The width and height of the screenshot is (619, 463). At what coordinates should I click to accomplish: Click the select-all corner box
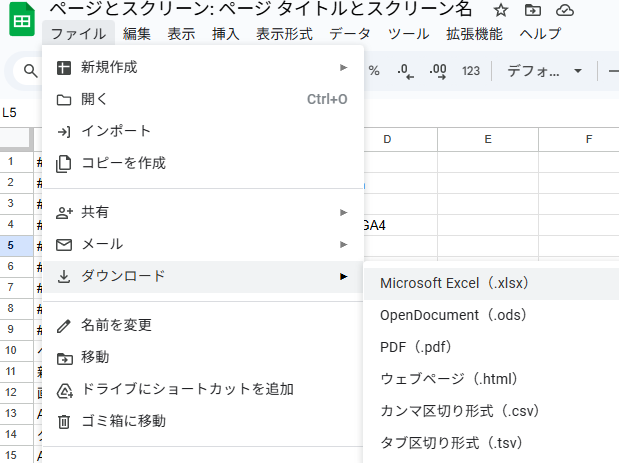point(17,139)
